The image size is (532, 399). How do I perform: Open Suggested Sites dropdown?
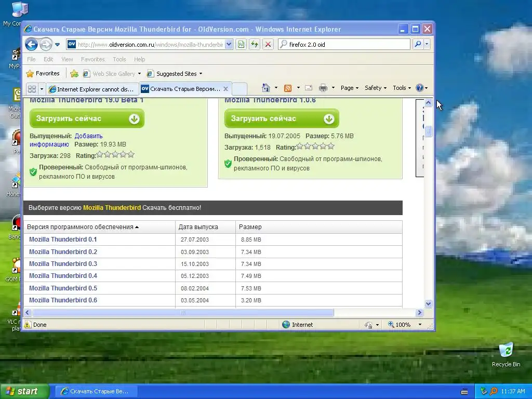[175, 74]
